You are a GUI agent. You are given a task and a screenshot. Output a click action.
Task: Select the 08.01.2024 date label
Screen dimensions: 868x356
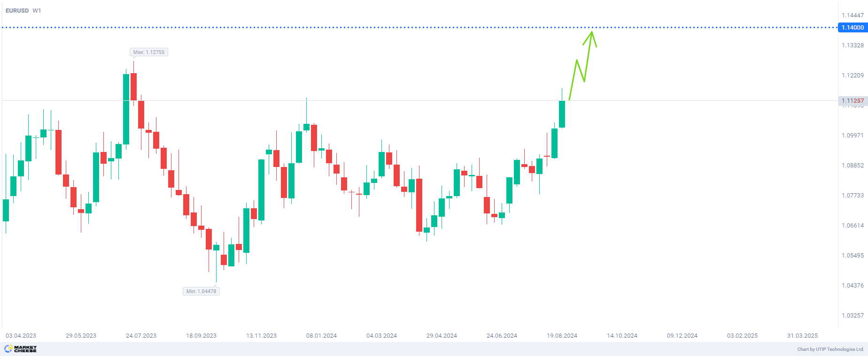click(321, 335)
